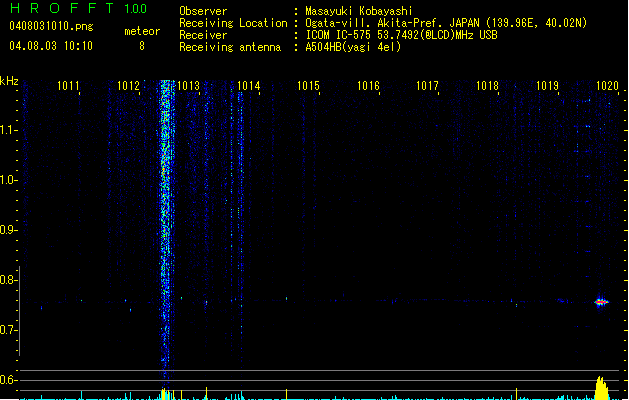This screenshot has height=400, width=629.
Task: Select the file name 0408031010.png
Action: pos(51,26)
